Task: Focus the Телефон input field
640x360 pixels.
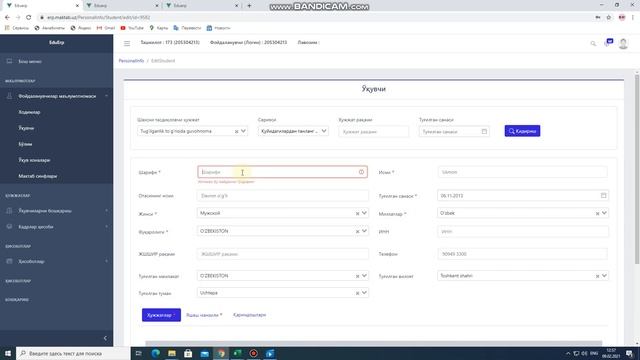Action: pyautogui.click(x=522, y=254)
